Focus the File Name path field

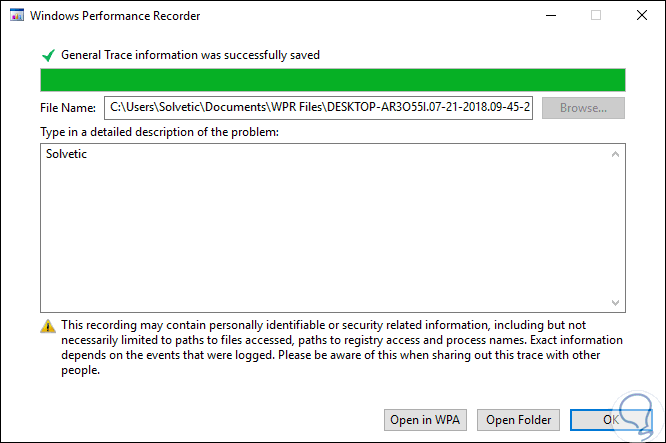point(319,108)
